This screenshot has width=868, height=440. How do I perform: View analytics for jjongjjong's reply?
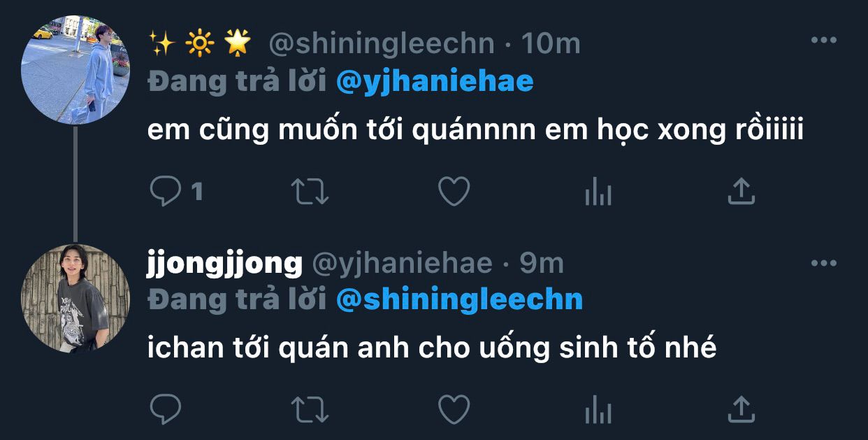click(598, 409)
